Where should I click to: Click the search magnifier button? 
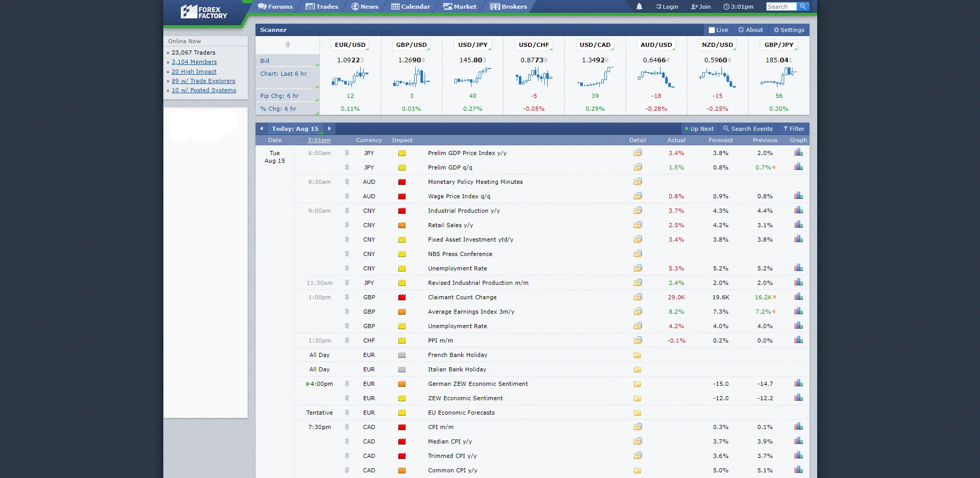(x=803, y=7)
